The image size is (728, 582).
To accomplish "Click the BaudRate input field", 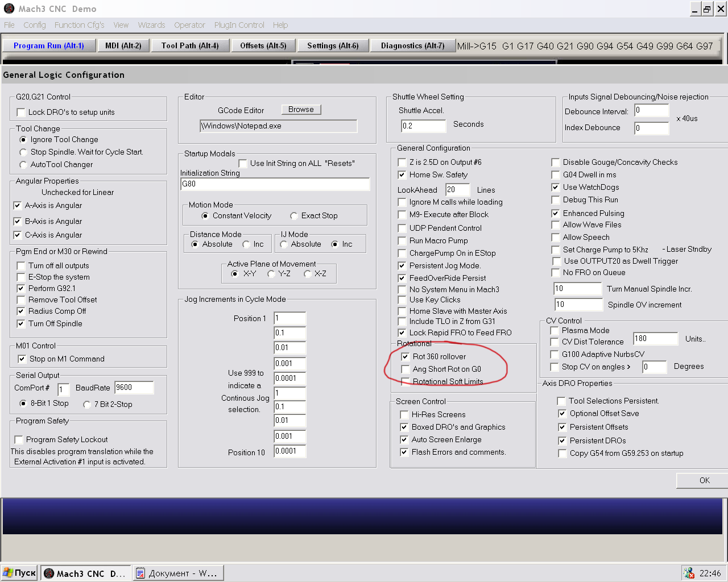I will 134,388.
